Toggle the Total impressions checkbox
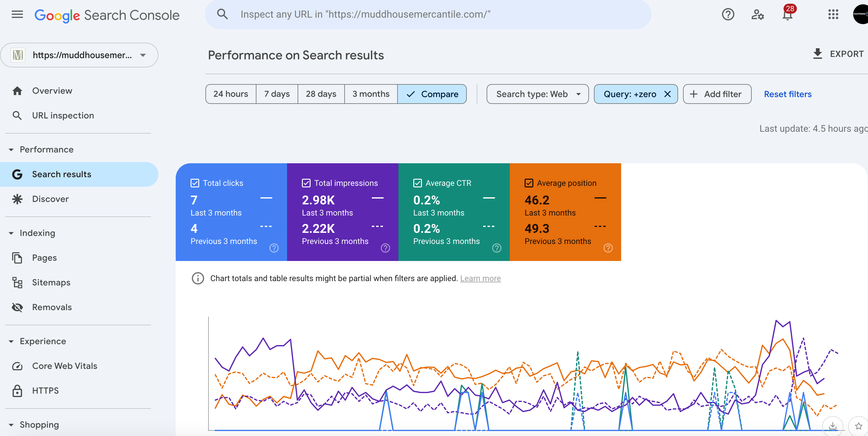The height and width of the screenshot is (436, 868). (x=306, y=183)
